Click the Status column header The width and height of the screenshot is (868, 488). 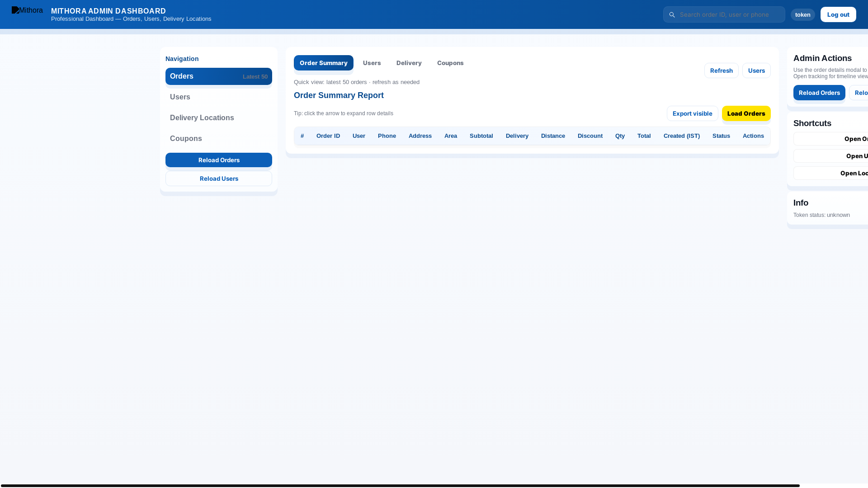[x=721, y=136]
